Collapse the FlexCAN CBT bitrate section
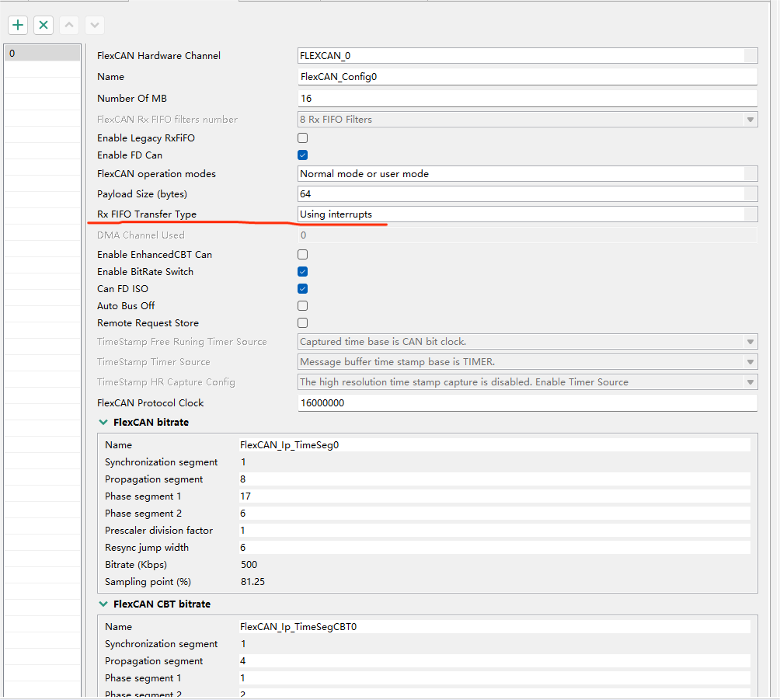780x700 pixels. point(103,604)
